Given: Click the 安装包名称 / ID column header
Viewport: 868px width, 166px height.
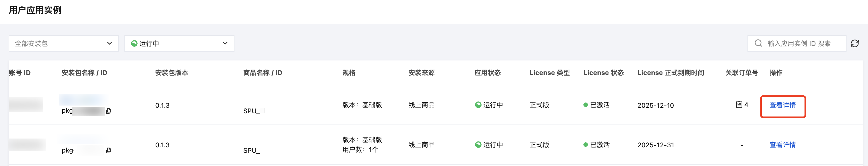Looking at the screenshot, I should point(84,73).
